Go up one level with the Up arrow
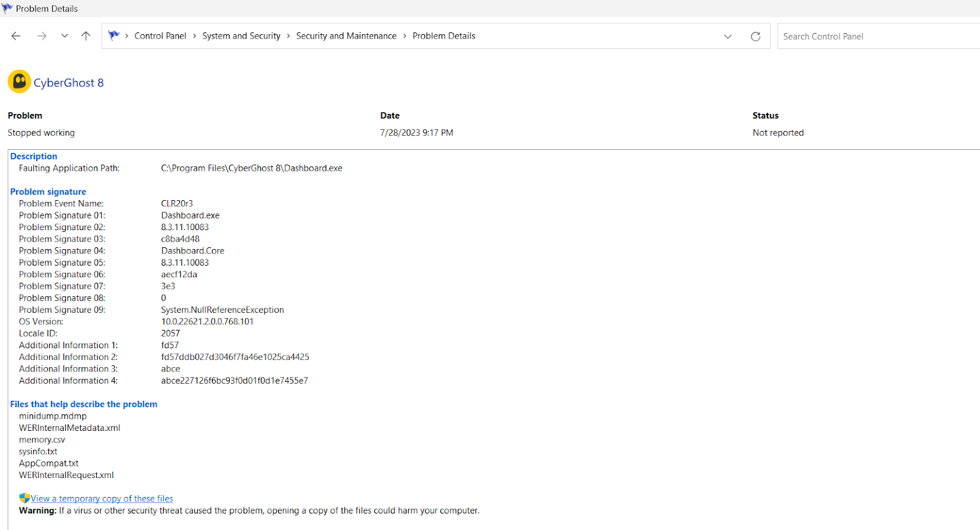Screen dimensions: 980x530 86,36
